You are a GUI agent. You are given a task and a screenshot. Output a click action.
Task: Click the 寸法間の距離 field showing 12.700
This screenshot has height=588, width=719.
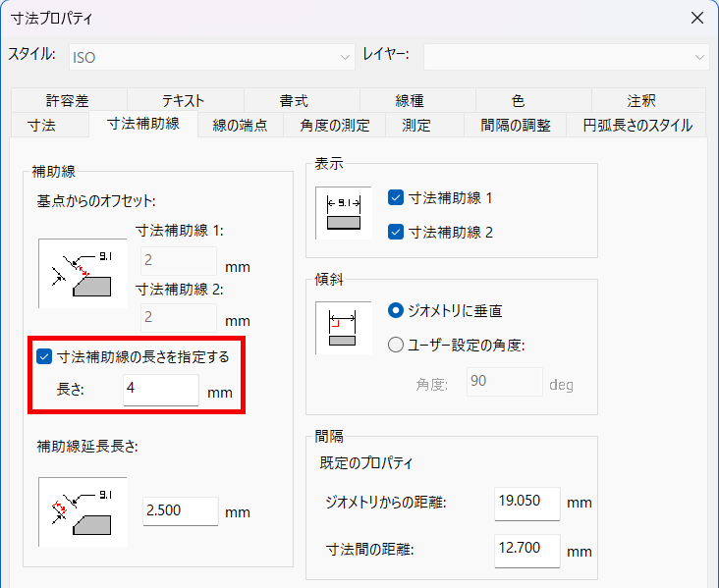point(526,550)
